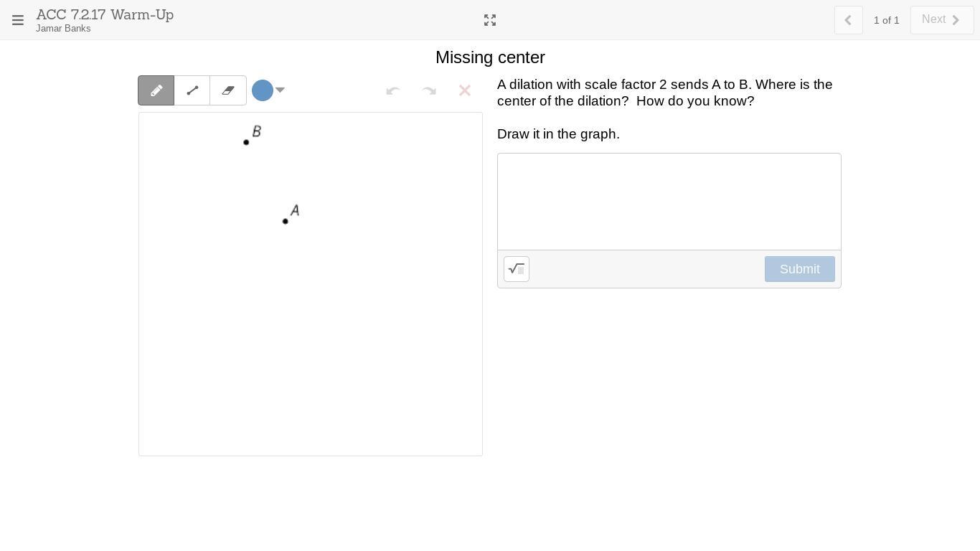Viewport: 980px width, 551px height.
Task: Go to the Next screen
Action: click(941, 20)
